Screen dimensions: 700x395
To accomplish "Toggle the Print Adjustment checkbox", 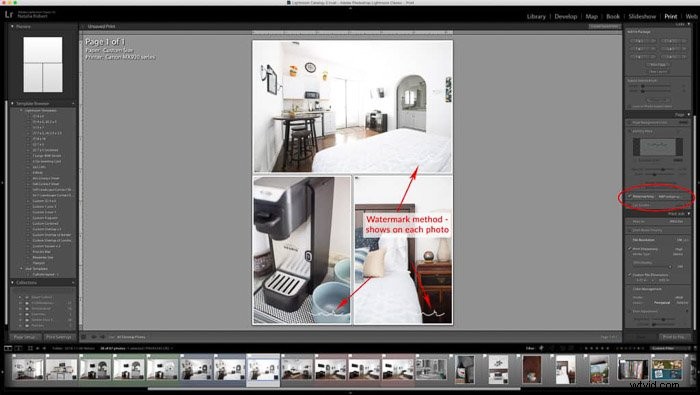I will pos(630,312).
